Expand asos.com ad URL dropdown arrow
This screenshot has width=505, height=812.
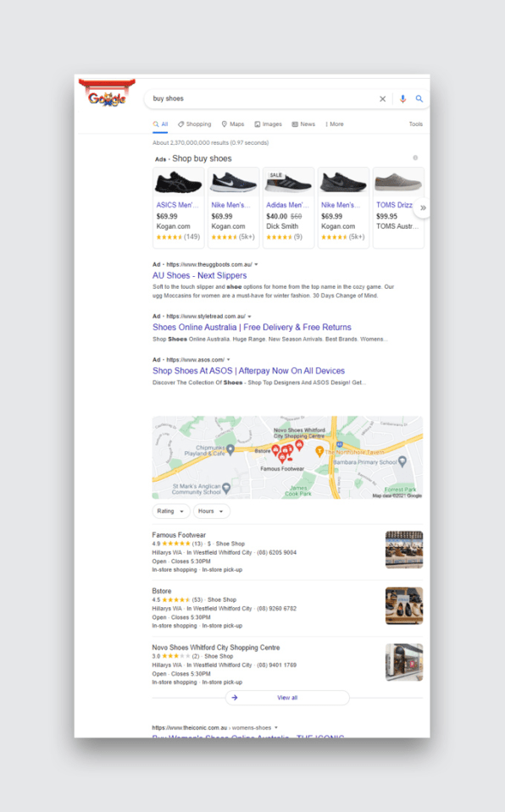tap(229, 360)
